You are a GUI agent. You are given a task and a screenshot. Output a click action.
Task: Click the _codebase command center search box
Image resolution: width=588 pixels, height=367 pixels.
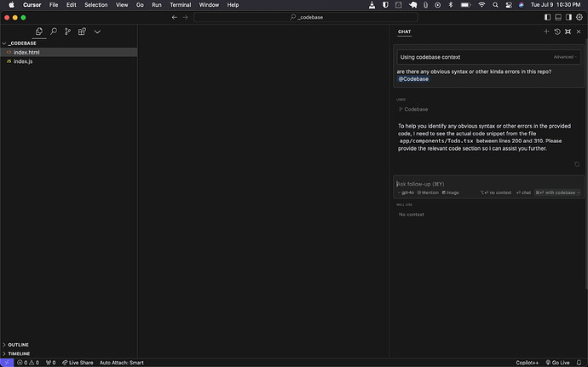[x=306, y=17]
